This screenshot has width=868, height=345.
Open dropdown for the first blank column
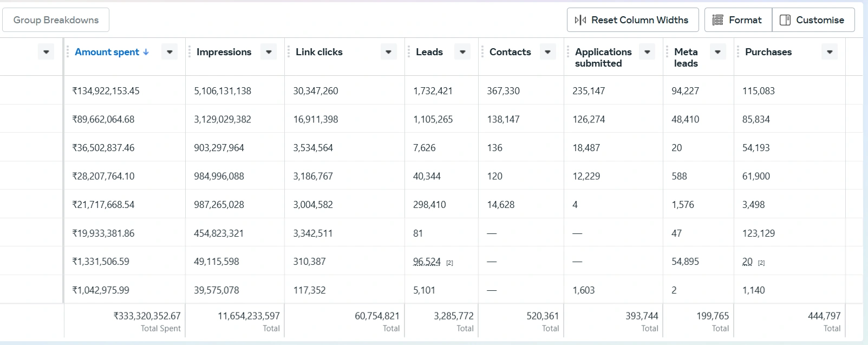46,52
